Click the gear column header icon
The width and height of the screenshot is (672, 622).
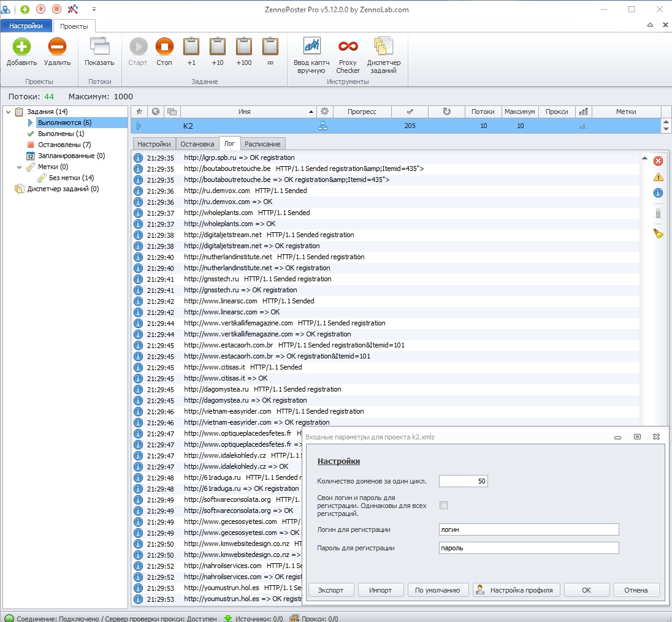pyautogui.click(x=324, y=112)
